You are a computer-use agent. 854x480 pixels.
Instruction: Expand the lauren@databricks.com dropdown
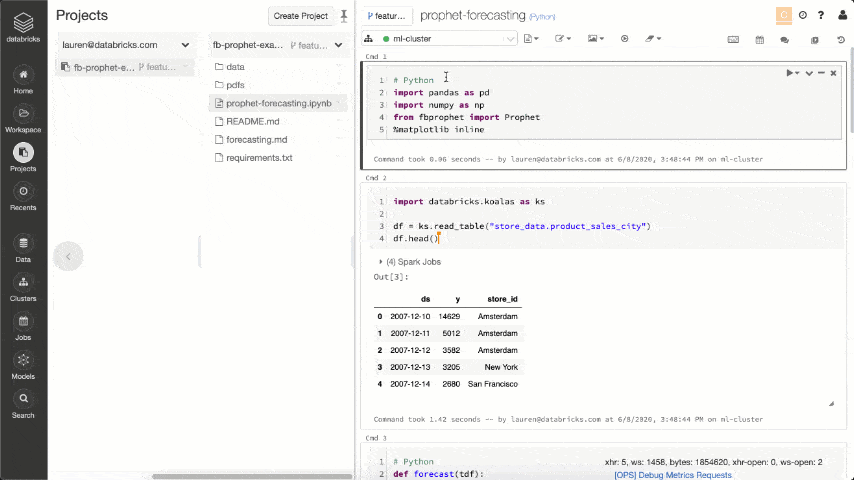(x=185, y=45)
